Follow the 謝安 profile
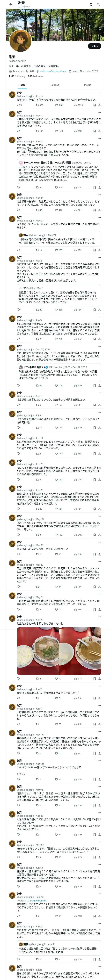Image resolution: width=110 pixels, height=980 pixels. [94, 46]
